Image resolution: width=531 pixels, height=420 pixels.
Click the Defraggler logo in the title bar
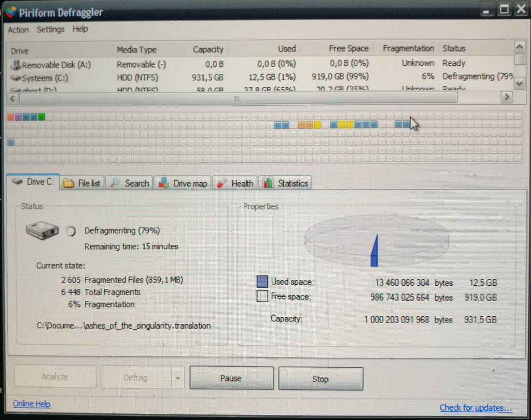(11, 12)
